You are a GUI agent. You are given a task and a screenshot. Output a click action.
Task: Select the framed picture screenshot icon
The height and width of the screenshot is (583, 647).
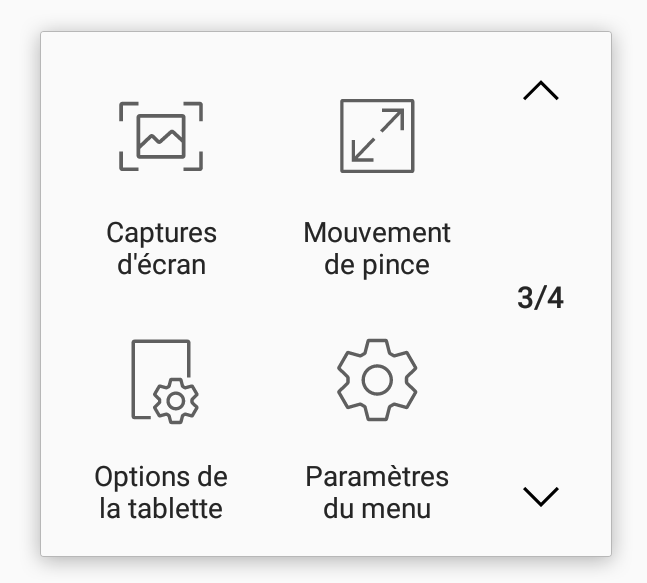click(161, 136)
